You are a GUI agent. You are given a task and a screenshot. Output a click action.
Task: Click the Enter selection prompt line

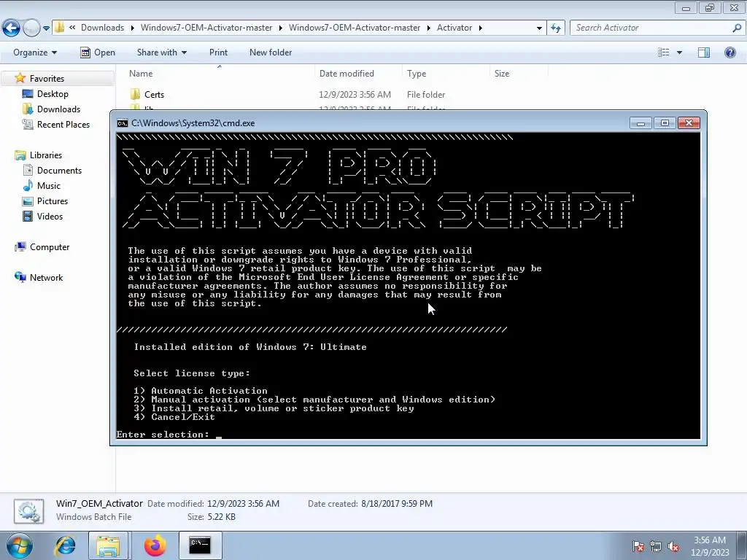click(169, 435)
